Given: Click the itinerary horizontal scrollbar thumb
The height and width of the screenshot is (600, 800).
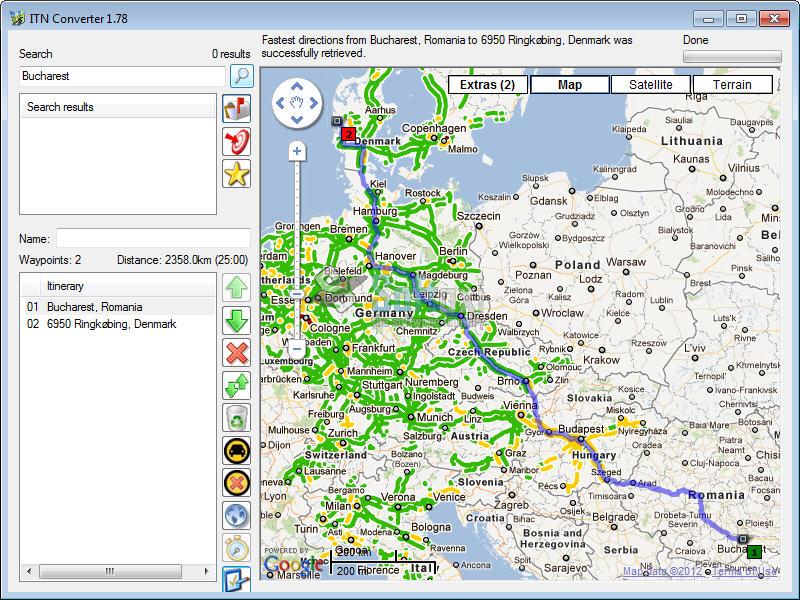Looking at the screenshot, I should pyautogui.click(x=110, y=571).
